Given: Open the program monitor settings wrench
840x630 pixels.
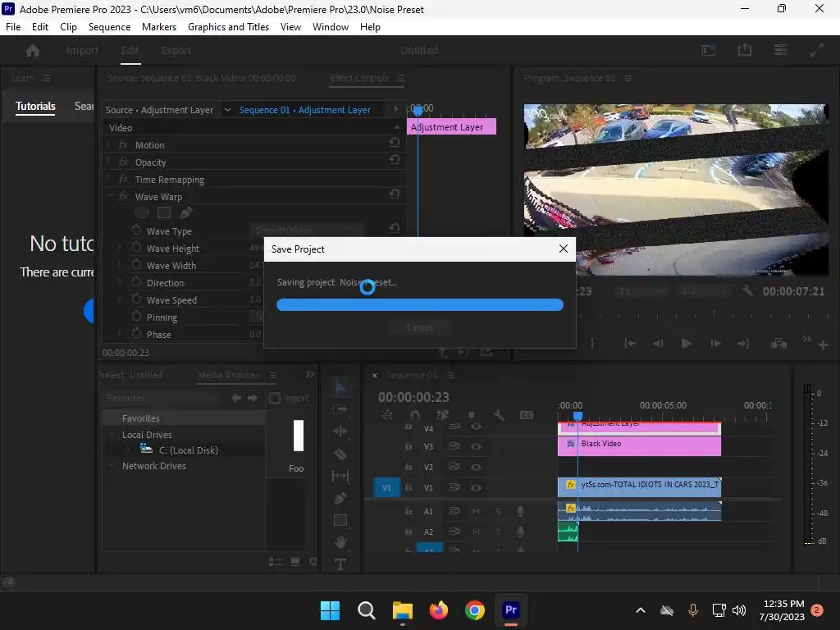Looking at the screenshot, I should (748, 291).
